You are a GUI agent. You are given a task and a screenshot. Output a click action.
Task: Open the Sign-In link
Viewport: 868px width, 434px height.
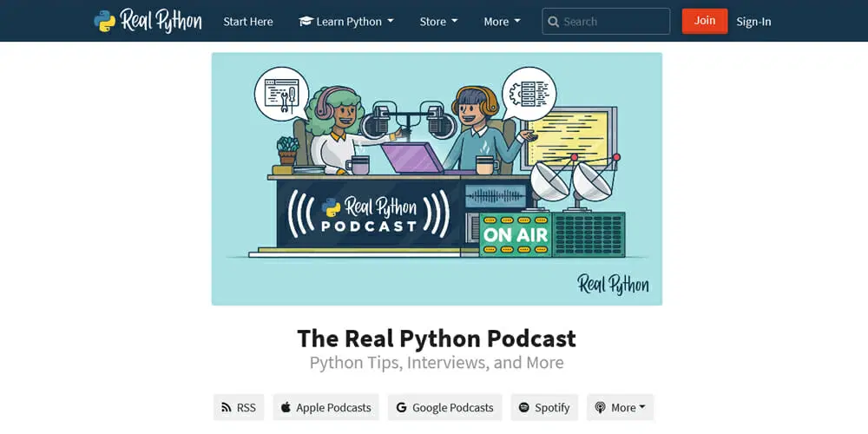pyautogui.click(x=753, y=22)
